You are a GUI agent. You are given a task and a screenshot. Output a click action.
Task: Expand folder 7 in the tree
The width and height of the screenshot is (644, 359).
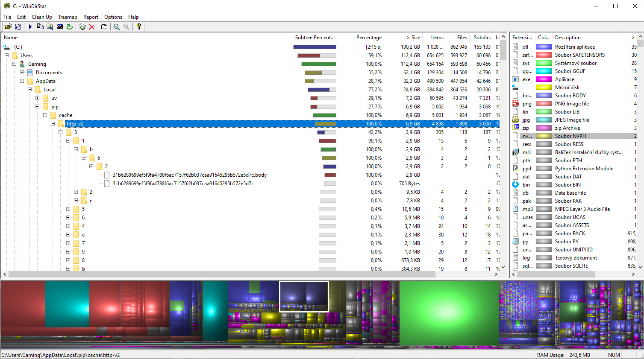[x=68, y=243]
